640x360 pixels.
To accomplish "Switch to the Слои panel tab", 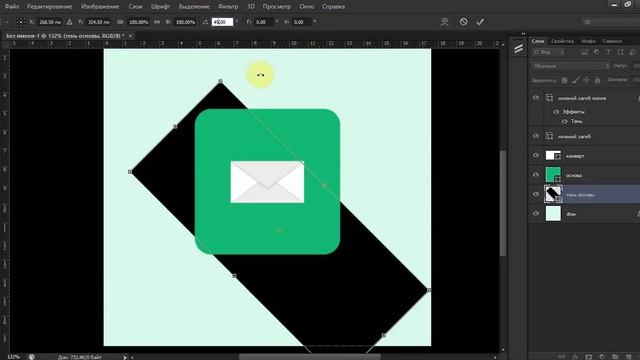I will [538, 41].
